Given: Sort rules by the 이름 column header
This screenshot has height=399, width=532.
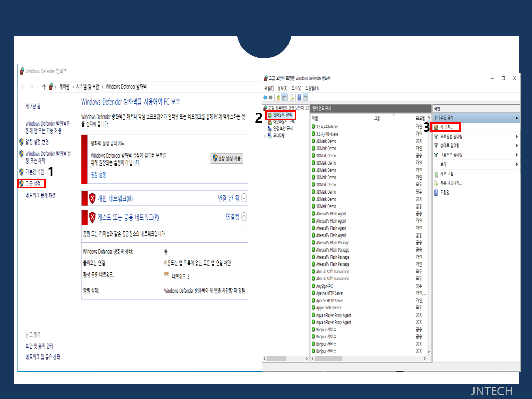Looking at the screenshot, I should click(x=341, y=118).
